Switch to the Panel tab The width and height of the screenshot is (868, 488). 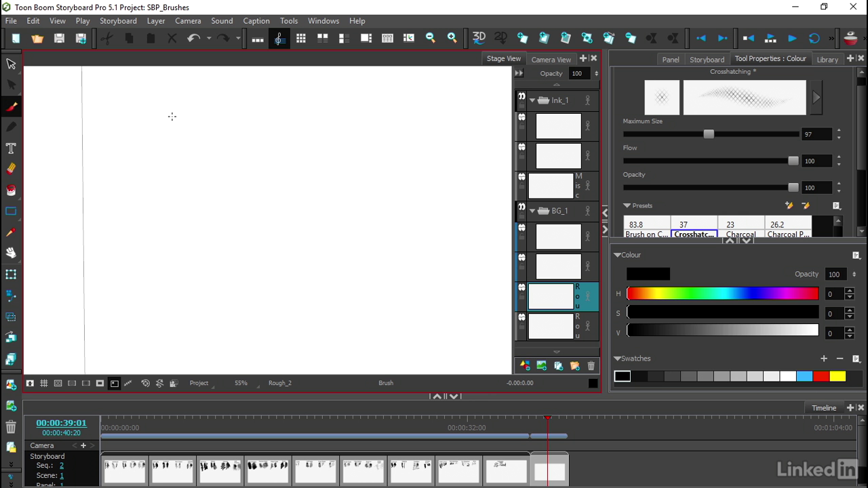(x=671, y=60)
